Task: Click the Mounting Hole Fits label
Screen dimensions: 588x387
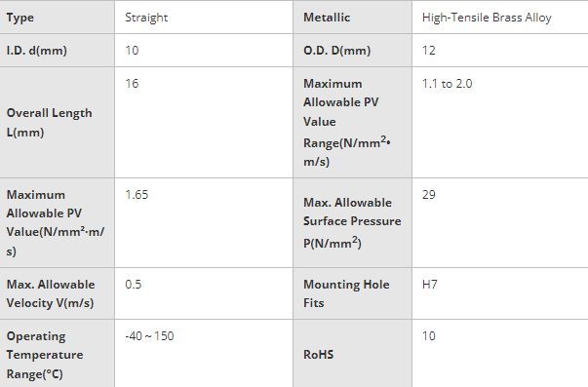Action: (x=346, y=293)
